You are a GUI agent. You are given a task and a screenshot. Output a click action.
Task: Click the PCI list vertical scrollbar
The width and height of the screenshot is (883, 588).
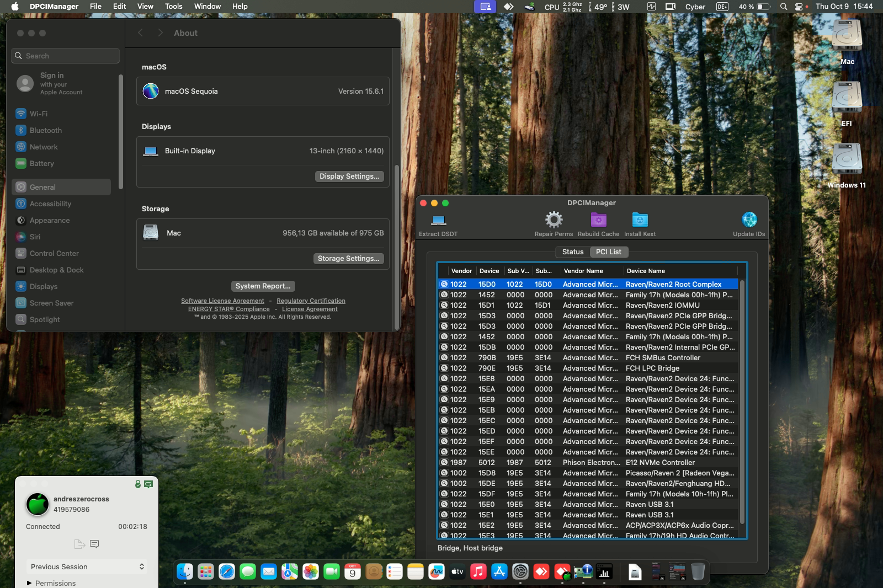click(742, 402)
